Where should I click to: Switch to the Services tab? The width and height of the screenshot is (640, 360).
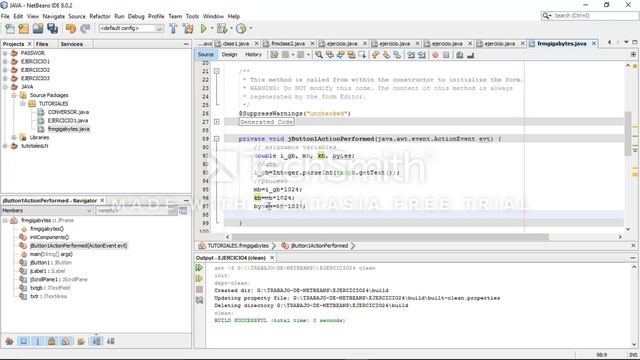pos(71,44)
